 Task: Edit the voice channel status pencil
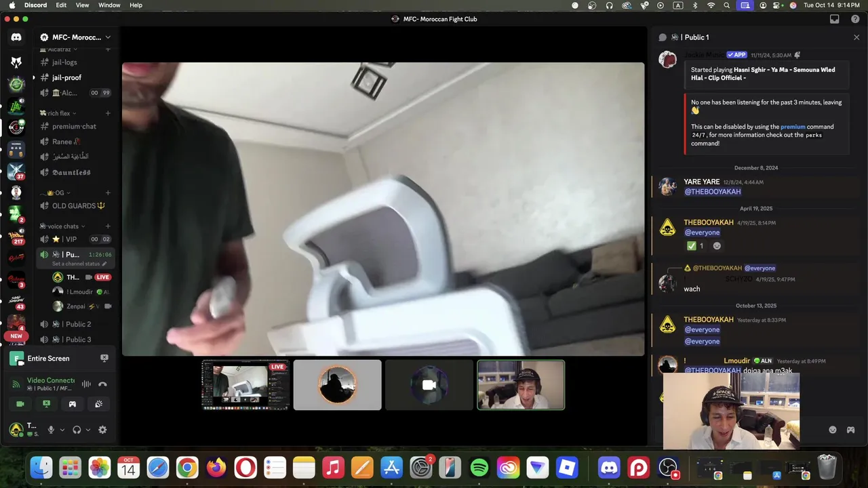pos(104,264)
